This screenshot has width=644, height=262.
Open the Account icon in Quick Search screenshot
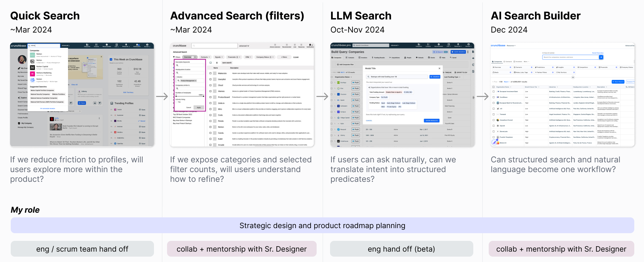(x=147, y=45)
